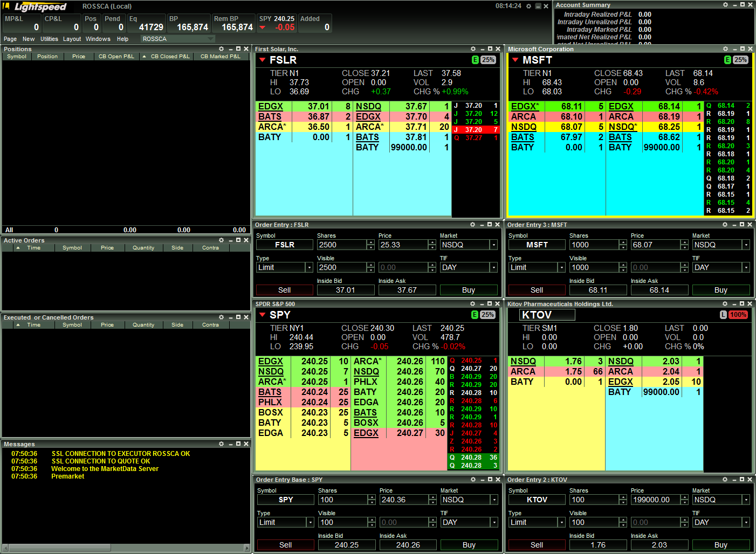Click Buy button in FSLR order entry

pyautogui.click(x=469, y=290)
